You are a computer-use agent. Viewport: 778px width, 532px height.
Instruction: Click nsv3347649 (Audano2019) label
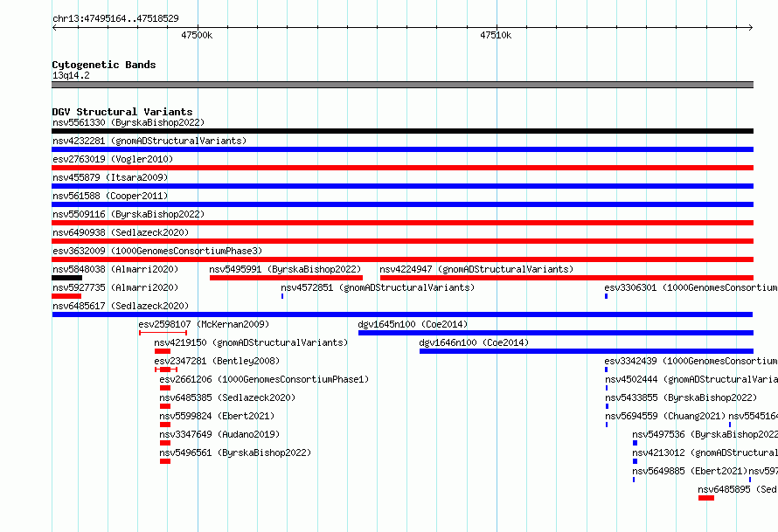219,434
